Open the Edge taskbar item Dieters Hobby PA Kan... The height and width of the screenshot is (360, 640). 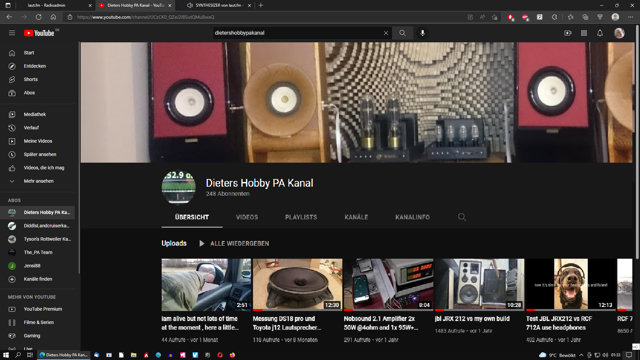point(64,355)
